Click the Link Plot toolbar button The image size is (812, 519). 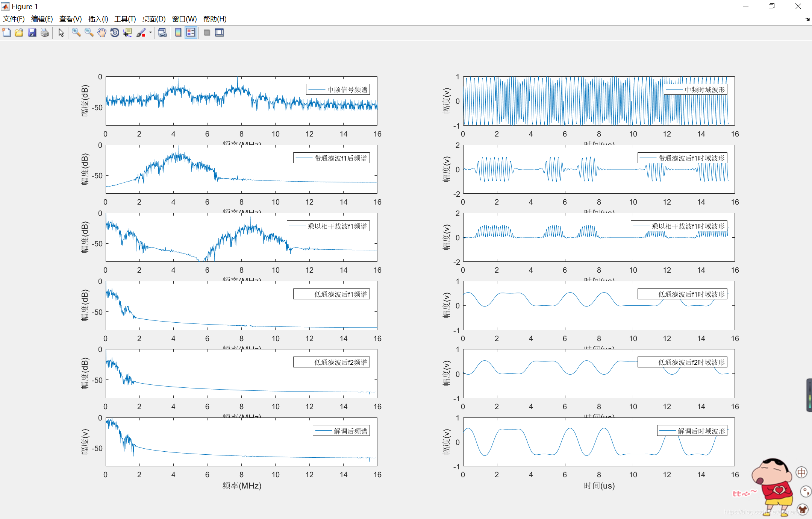pos(162,33)
